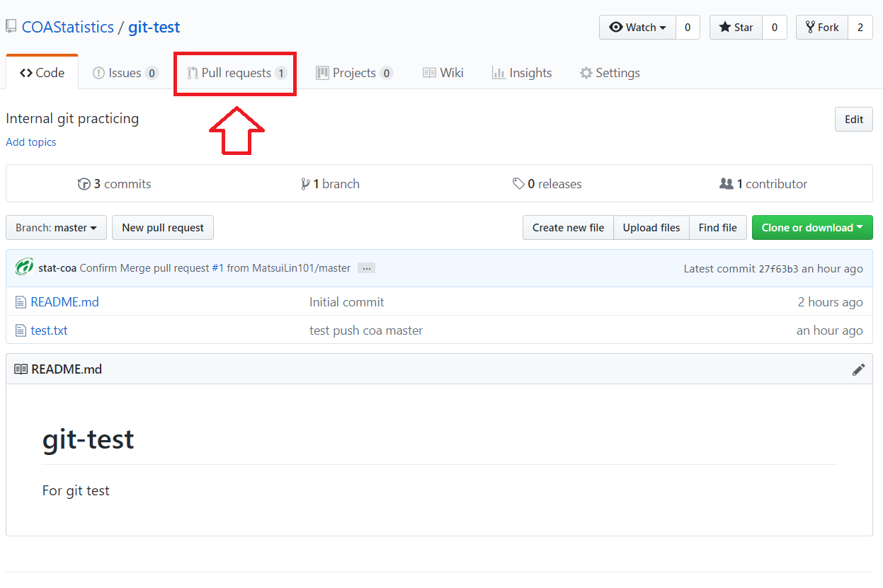Image resolution: width=883 pixels, height=588 pixels.
Task: View the 1 branch list
Action: [330, 184]
